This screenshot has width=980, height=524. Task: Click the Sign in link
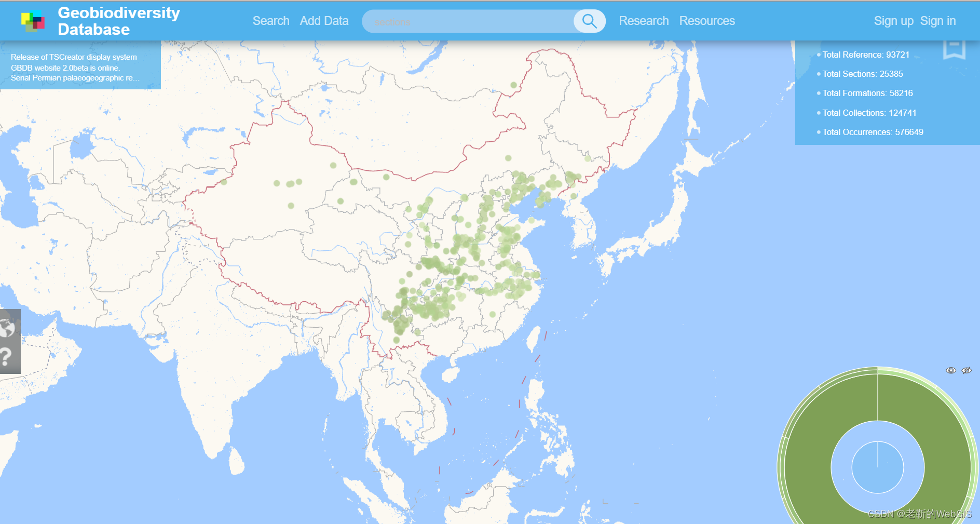(938, 21)
